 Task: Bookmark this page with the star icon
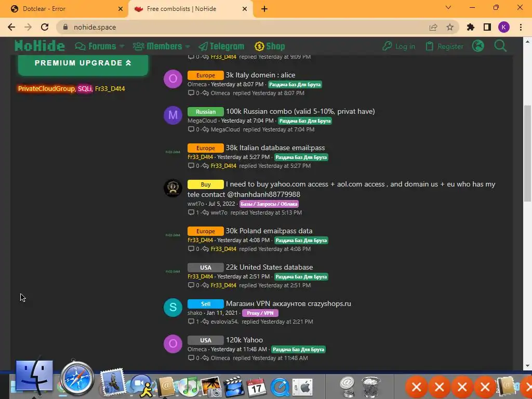[450, 27]
